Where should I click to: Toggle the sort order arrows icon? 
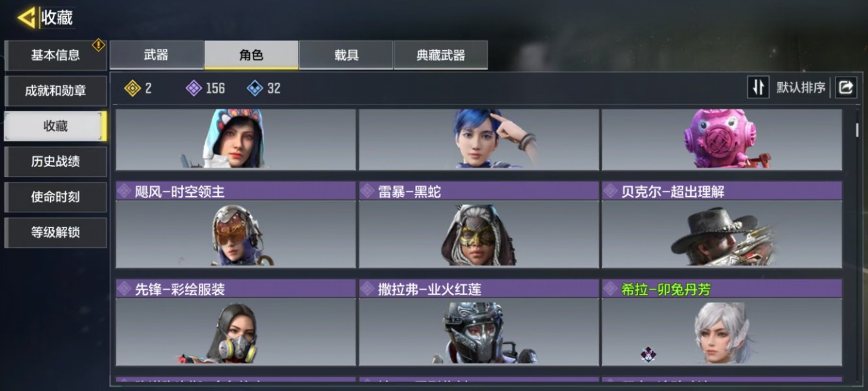coord(758,88)
